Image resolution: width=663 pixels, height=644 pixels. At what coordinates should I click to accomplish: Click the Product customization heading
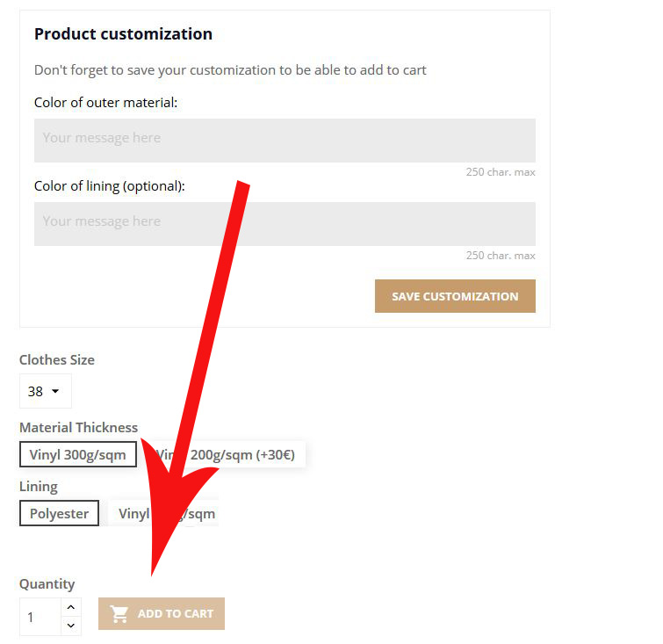click(123, 34)
